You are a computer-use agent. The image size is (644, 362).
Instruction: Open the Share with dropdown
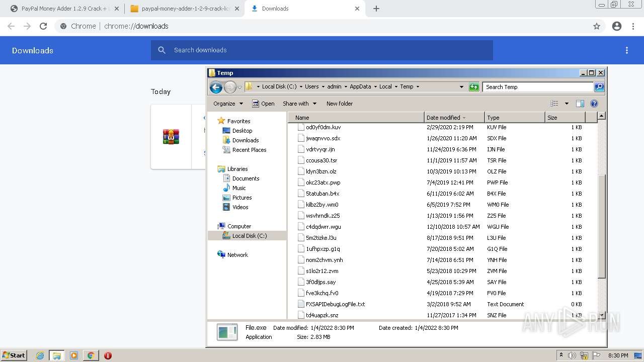pos(300,104)
